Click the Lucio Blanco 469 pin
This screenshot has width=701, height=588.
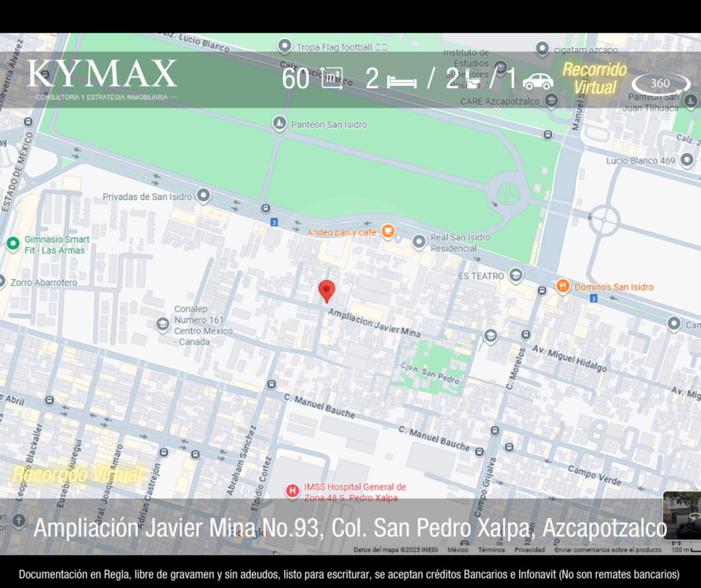(686, 160)
